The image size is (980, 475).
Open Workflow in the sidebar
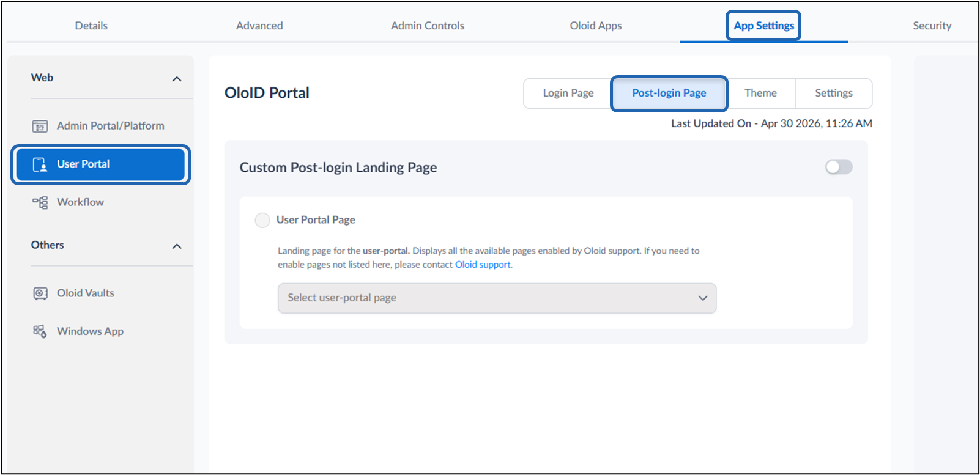pyautogui.click(x=102, y=202)
